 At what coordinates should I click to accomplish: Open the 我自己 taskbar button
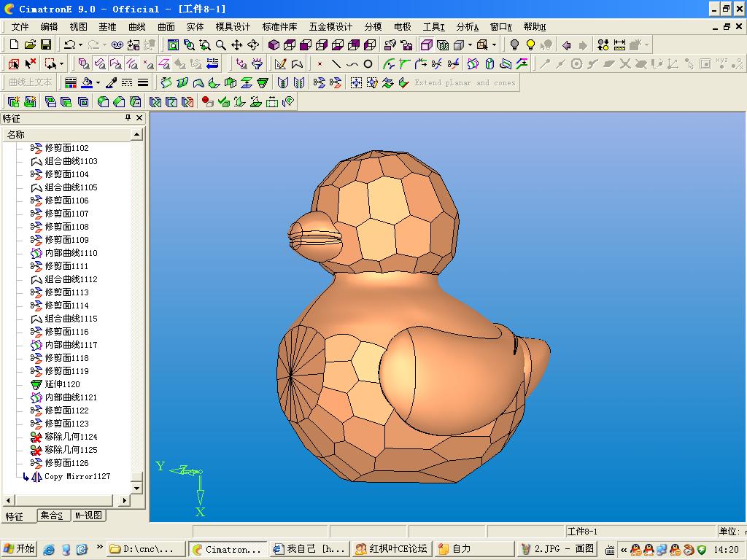click(x=309, y=548)
